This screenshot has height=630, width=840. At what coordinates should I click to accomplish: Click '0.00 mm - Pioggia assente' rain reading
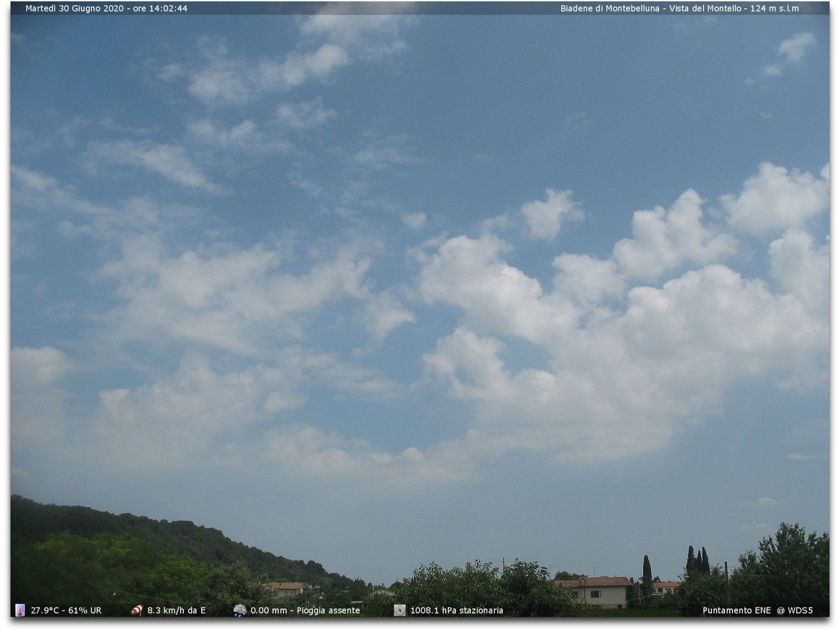pyautogui.click(x=305, y=611)
